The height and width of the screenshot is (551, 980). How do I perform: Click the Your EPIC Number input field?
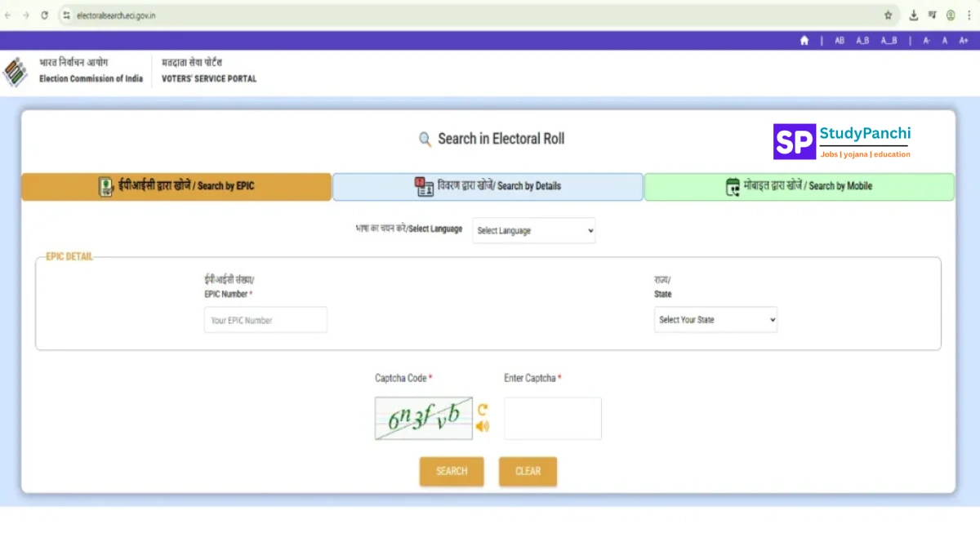click(265, 320)
